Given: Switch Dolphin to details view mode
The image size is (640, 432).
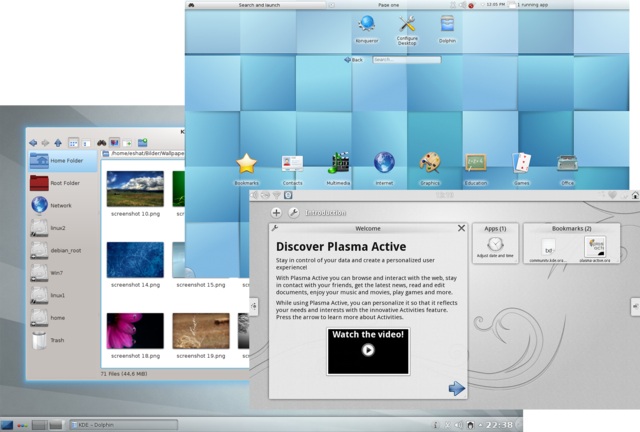Looking at the screenshot, I should coord(86,143).
